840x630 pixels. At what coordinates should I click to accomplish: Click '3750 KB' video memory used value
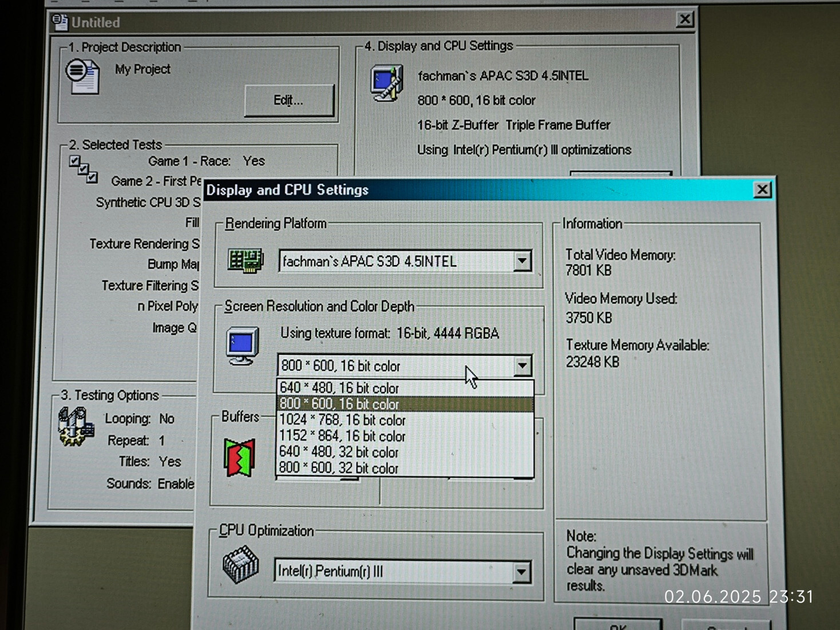(589, 318)
